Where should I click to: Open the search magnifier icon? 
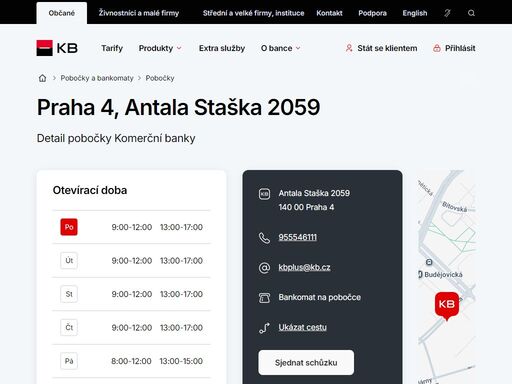(471, 13)
